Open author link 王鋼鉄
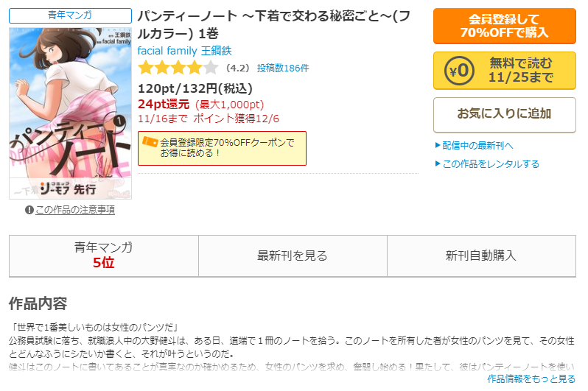Image resolution: width=588 pixels, height=391 pixels. point(217,51)
